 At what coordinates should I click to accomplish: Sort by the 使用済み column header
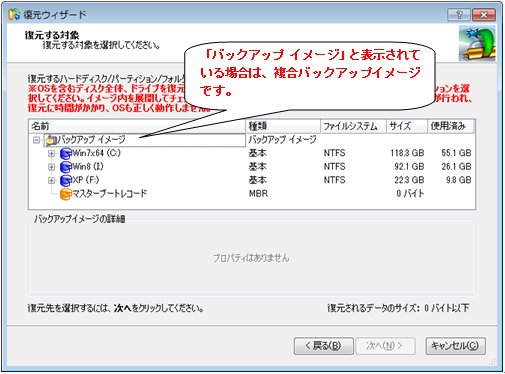pyautogui.click(x=451, y=126)
